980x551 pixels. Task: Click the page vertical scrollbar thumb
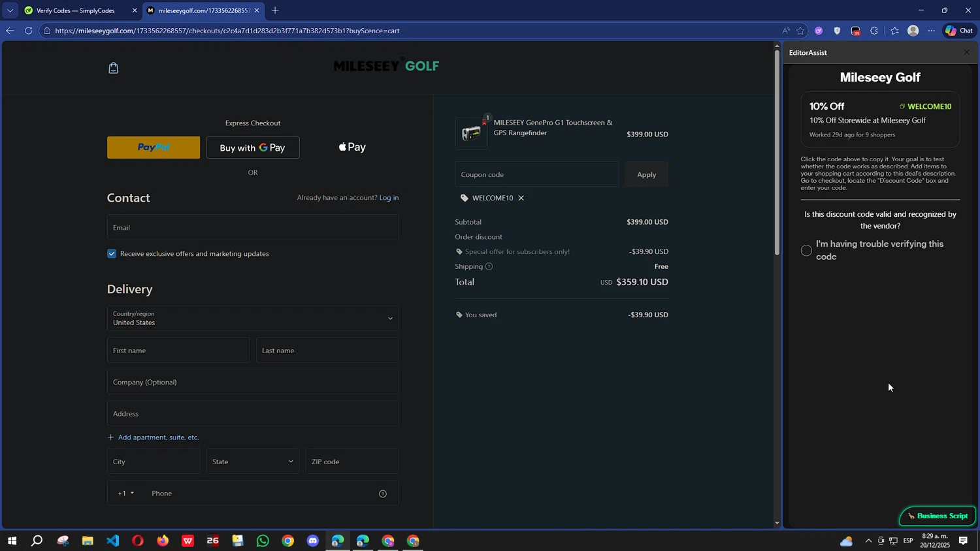(x=777, y=151)
